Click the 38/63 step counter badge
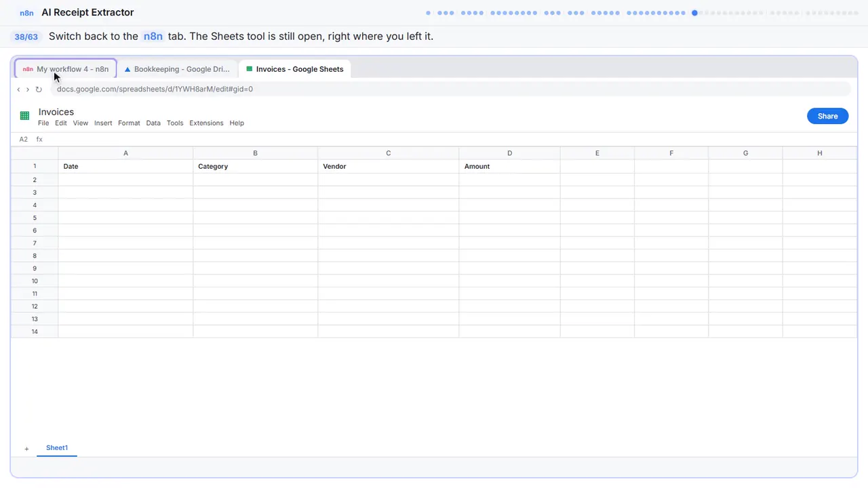Screen dimensions: 868x488 pos(26,37)
